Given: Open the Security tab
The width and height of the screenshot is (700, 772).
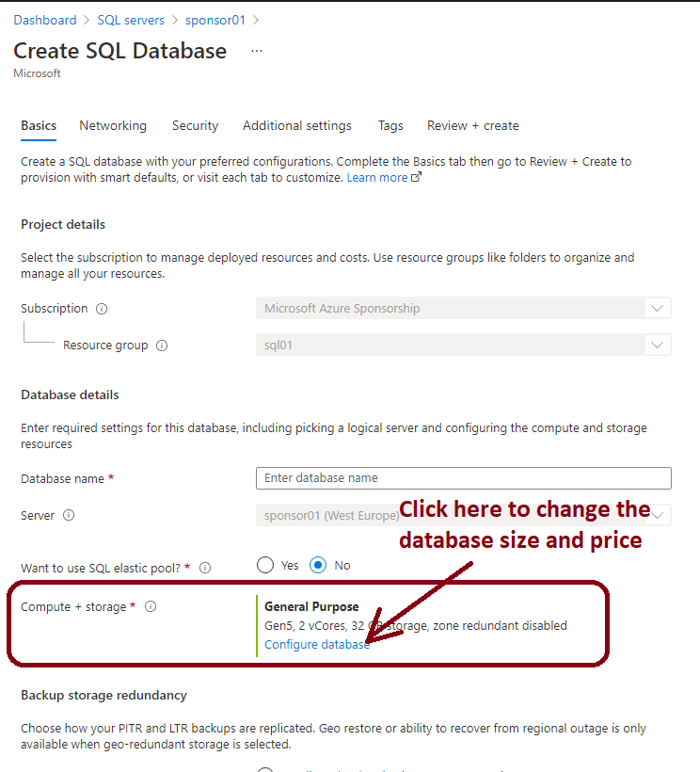Looking at the screenshot, I should coord(195,125).
